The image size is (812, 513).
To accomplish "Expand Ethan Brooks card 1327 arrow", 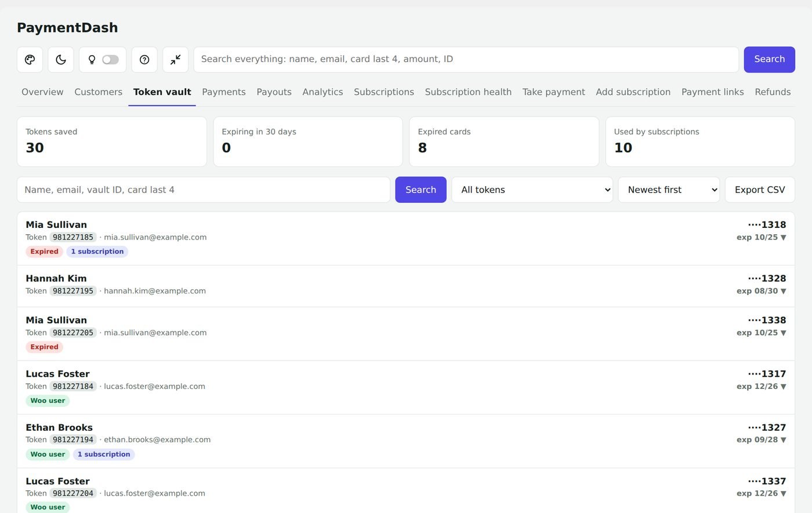I will pyautogui.click(x=784, y=440).
